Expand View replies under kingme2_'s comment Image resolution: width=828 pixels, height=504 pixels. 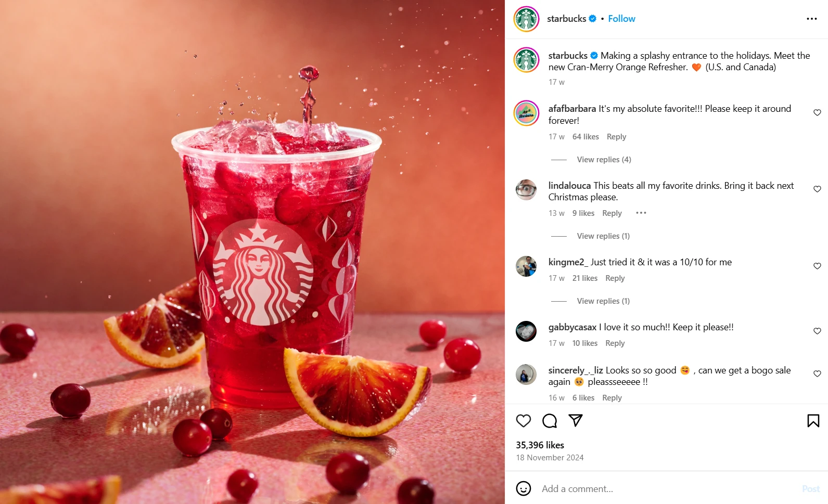[603, 301]
